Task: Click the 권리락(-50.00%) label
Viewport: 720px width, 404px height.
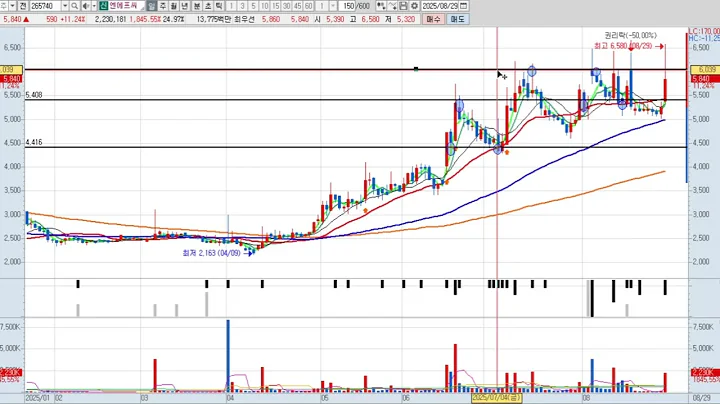Action: (x=630, y=35)
